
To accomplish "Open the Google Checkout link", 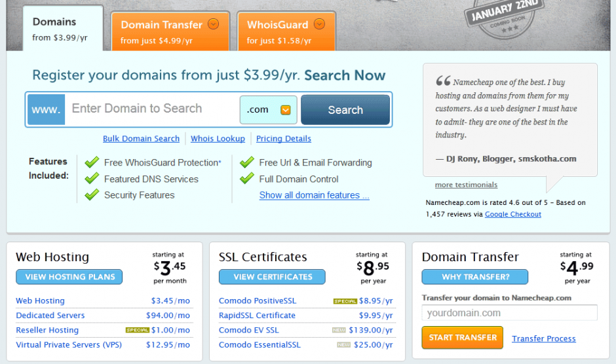I will tap(512, 214).
